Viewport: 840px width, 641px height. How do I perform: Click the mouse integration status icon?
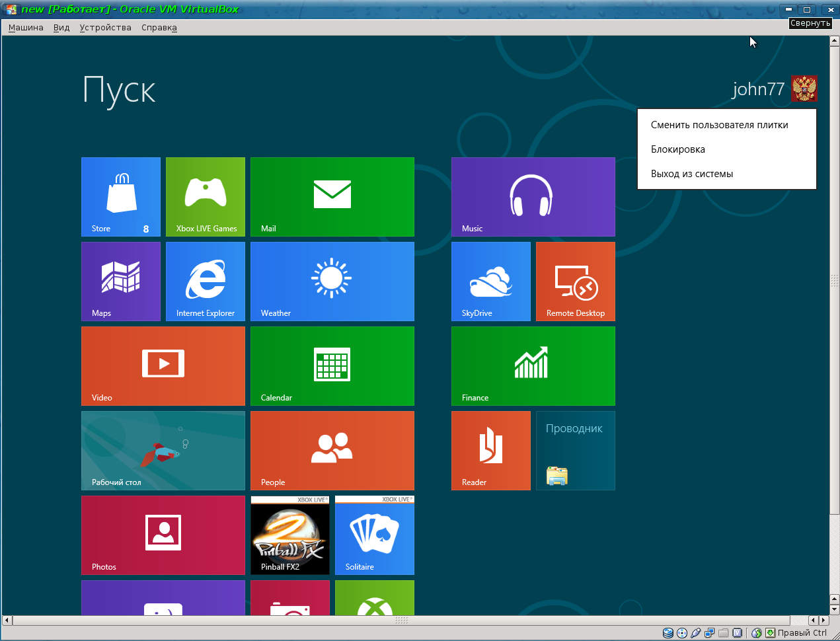coord(757,633)
